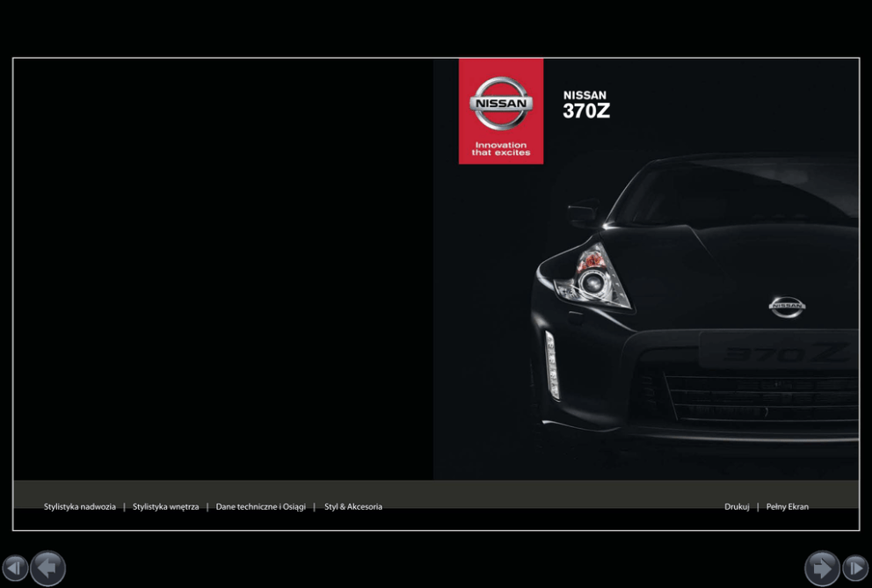Click the NISSAN 370Z title text
Viewport: 872px width, 588px height.
586,105
